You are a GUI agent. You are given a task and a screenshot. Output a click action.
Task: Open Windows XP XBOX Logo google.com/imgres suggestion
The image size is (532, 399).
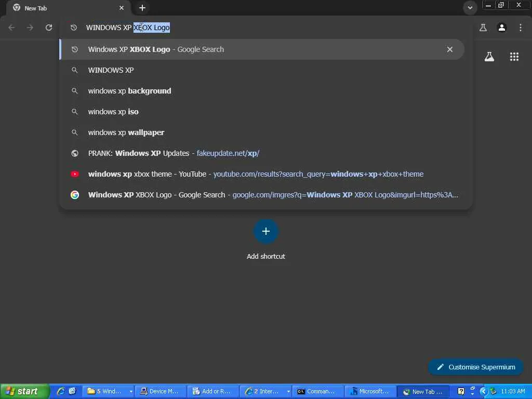[262, 195]
